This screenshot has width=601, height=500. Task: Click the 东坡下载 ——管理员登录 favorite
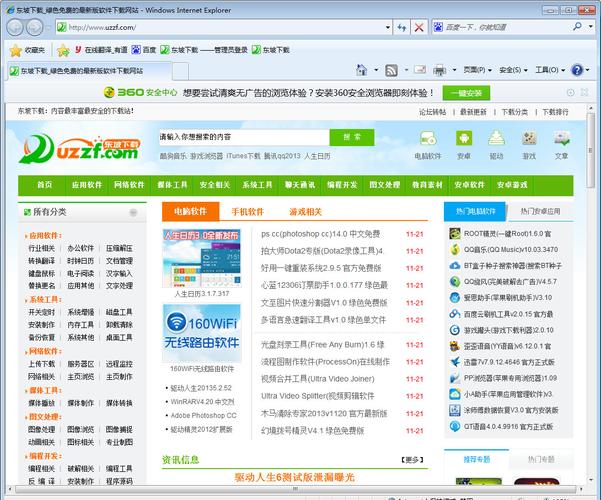(204, 50)
